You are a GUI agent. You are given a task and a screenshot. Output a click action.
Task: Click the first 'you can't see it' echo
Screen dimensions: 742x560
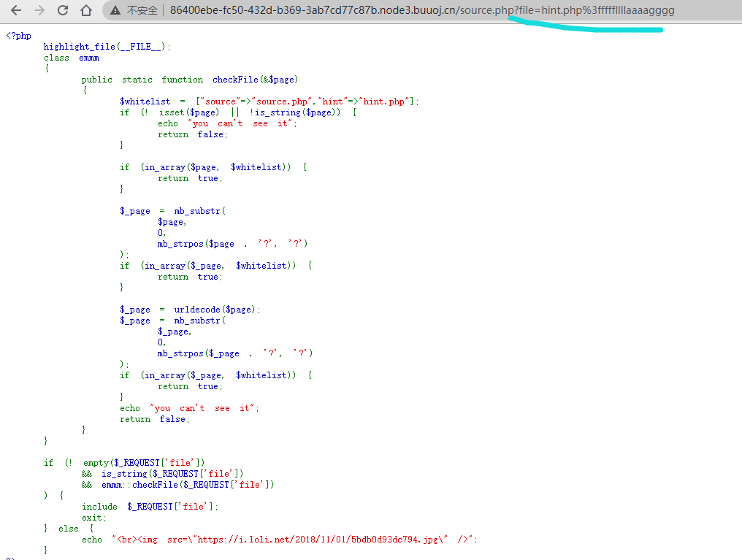(227, 123)
